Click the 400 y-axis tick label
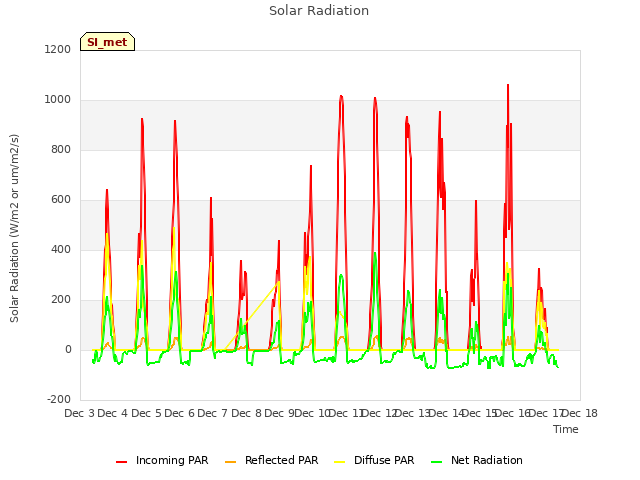This screenshot has height=480, width=640. point(61,249)
